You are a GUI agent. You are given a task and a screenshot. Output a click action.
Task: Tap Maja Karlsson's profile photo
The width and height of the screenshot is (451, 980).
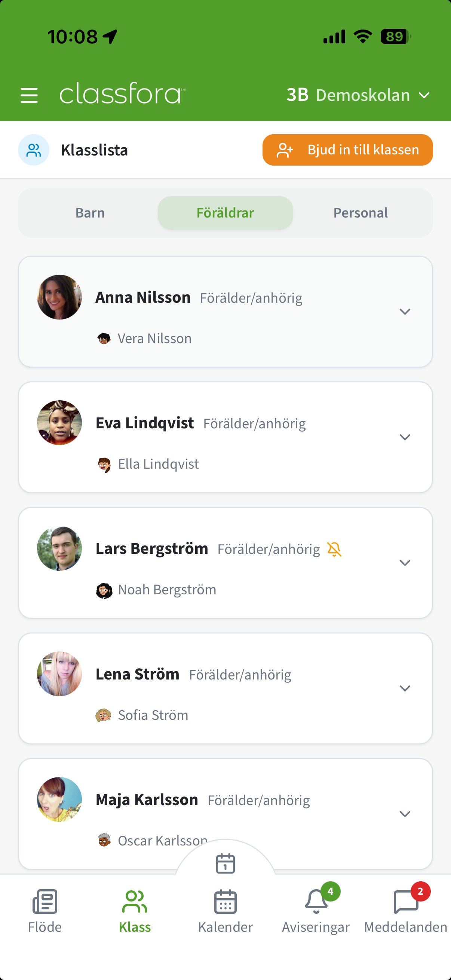tap(59, 799)
